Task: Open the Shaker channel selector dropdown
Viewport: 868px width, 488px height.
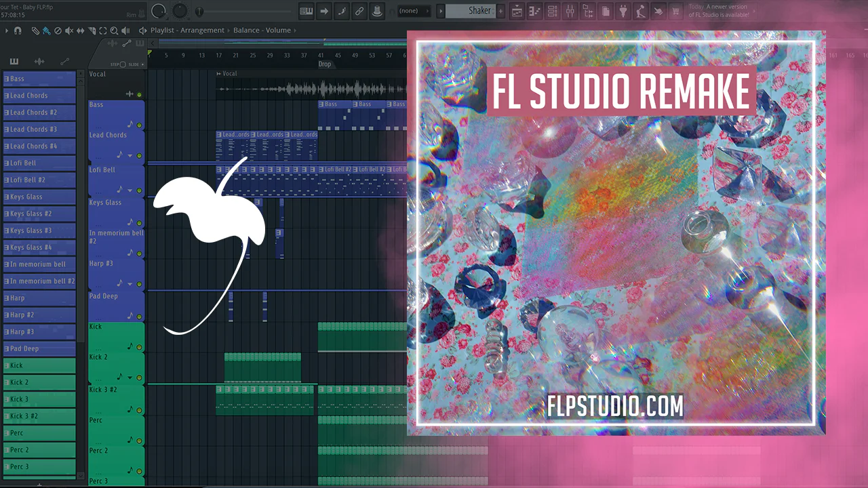Action: pos(471,11)
